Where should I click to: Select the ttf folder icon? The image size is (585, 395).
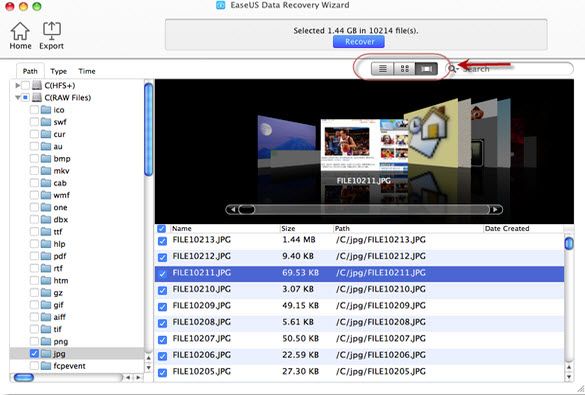pyautogui.click(x=46, y=232)
